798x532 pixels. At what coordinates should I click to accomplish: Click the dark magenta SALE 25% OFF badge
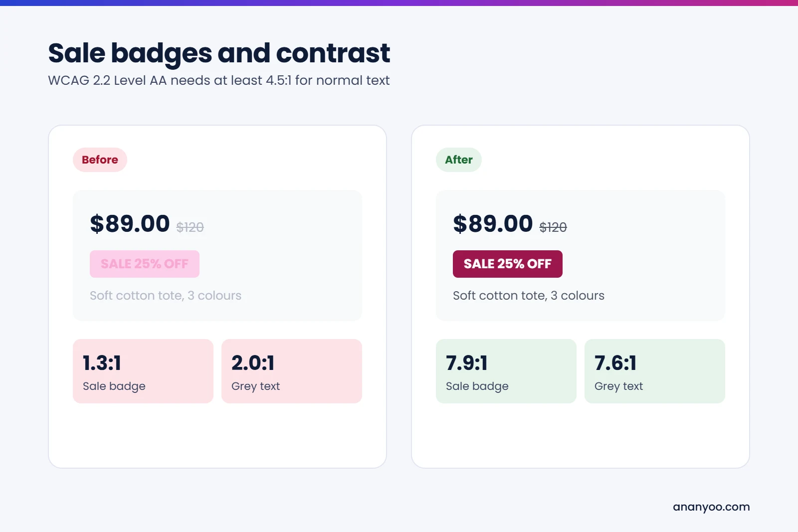pos(508,264)
